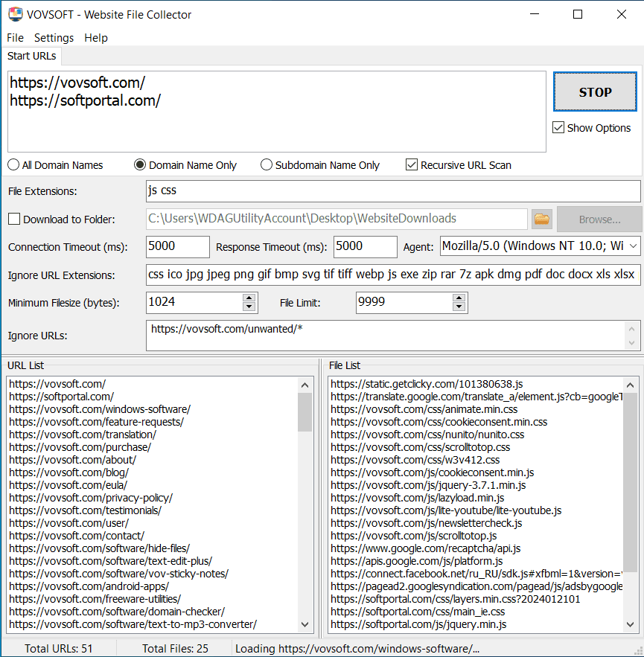Click File List scroll up arrow
Screen dimensions: 644x657
coord(630,385)
